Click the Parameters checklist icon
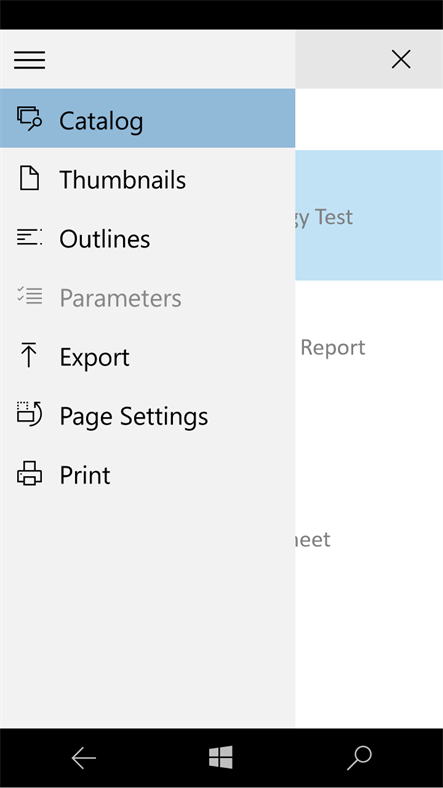The height and width of the screenshot is (788, 443). (29, 296)
